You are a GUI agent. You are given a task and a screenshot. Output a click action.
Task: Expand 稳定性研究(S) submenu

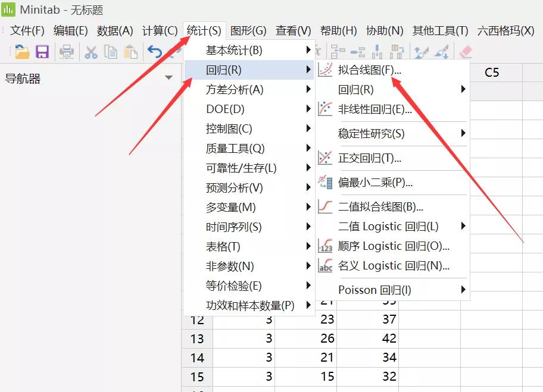point(393,133)
